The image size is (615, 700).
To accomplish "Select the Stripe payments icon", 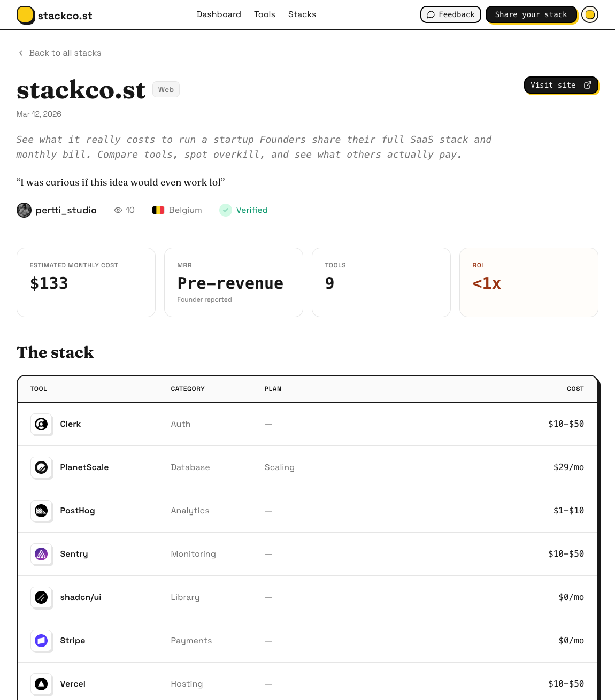I will [x=41, y=641].
